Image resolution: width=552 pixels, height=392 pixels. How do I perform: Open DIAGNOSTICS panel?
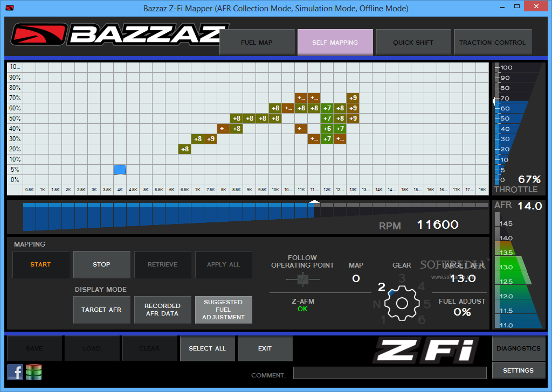pyautogui.click(x=518, y=348)
